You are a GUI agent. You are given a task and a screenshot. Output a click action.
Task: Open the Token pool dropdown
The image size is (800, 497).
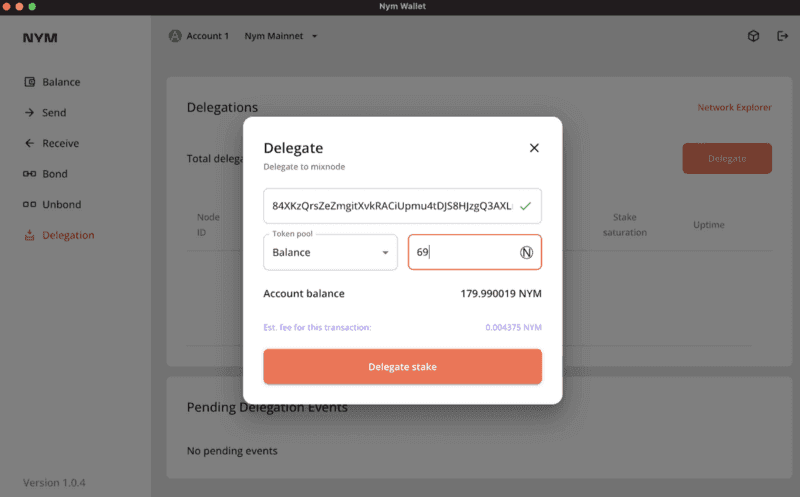coord(330,252)
